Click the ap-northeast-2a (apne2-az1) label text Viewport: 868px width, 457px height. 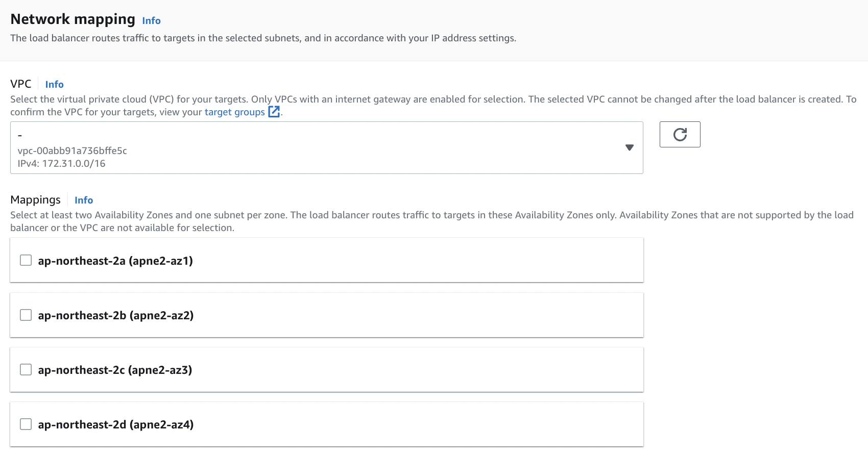point(115,261)
